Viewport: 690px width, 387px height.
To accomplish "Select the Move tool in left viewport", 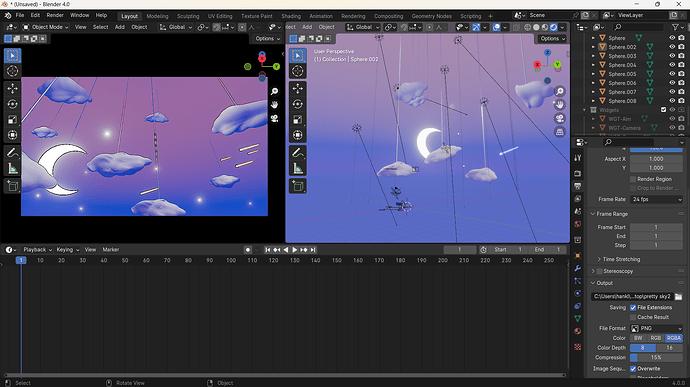I will pos(12,88).
